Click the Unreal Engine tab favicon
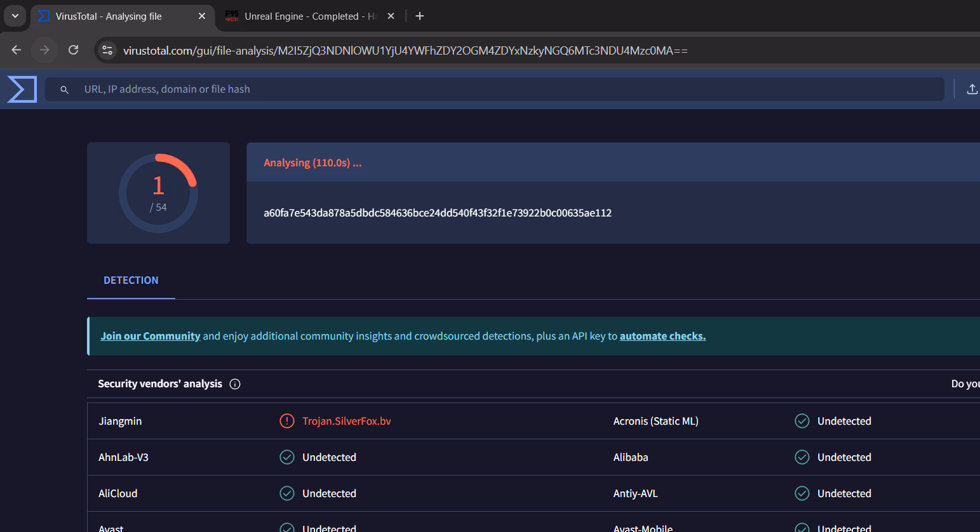 (232, 16)
